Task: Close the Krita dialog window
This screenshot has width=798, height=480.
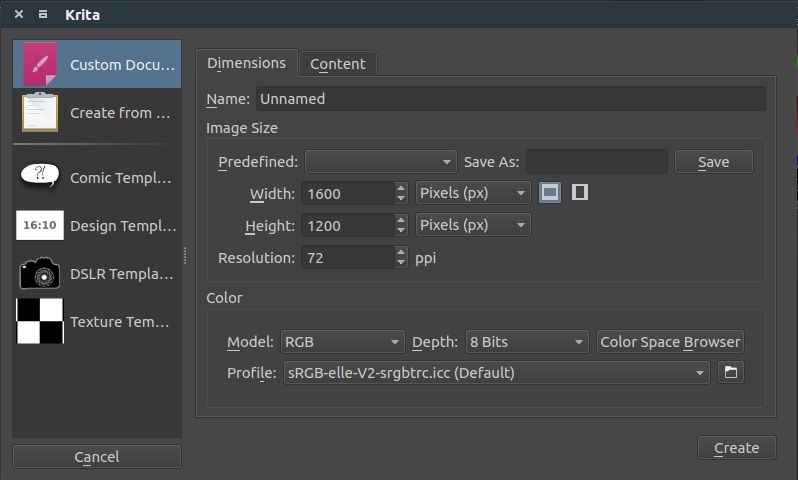Action: (x=19, y=14)
